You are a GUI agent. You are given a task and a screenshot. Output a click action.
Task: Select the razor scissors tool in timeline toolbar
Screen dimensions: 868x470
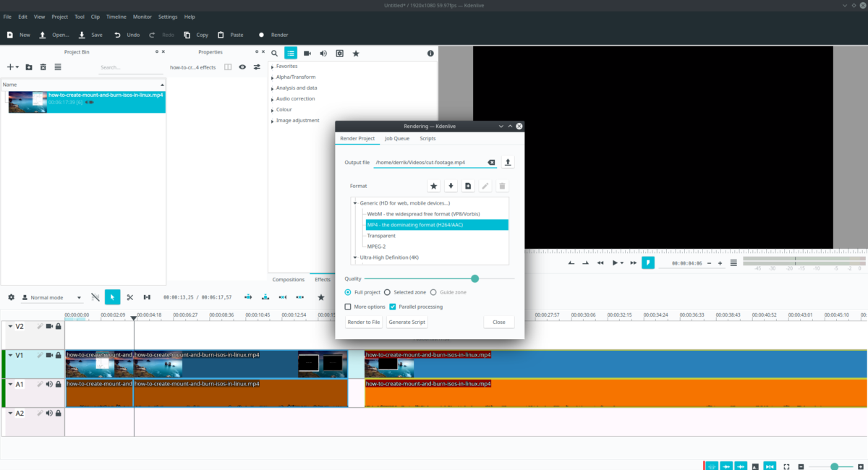tap(130, 297)
